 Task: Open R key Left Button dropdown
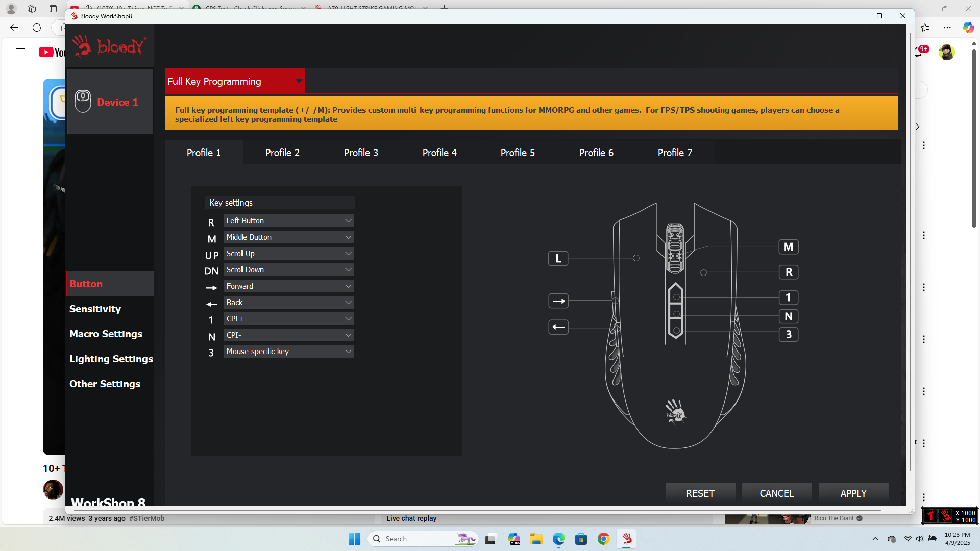coord(289,221)
